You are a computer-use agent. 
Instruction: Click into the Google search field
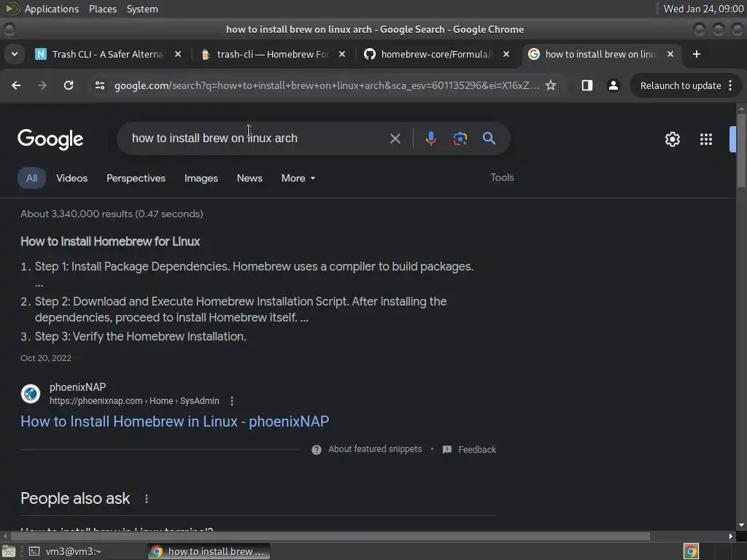[x=258, y=138]
